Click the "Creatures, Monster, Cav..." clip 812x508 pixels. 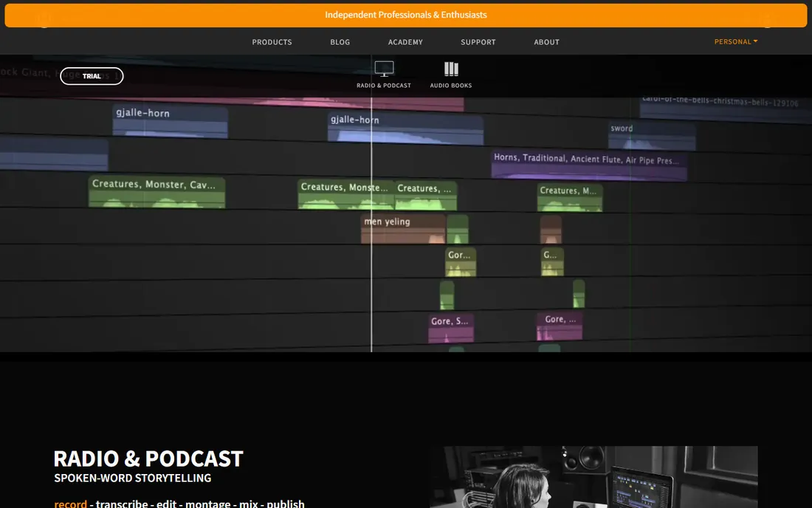[x=157, y=192]
